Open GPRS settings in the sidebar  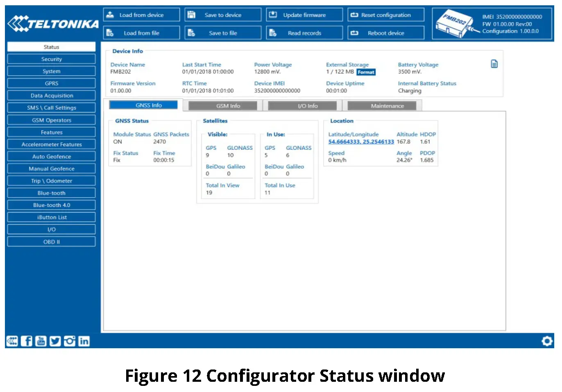click(x=51, y=83)
